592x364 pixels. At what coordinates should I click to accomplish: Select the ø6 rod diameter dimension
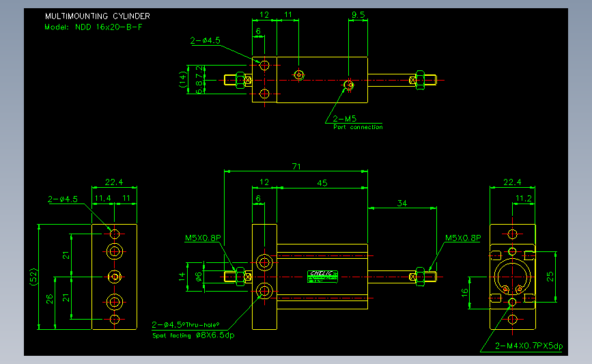click(199, 277)
